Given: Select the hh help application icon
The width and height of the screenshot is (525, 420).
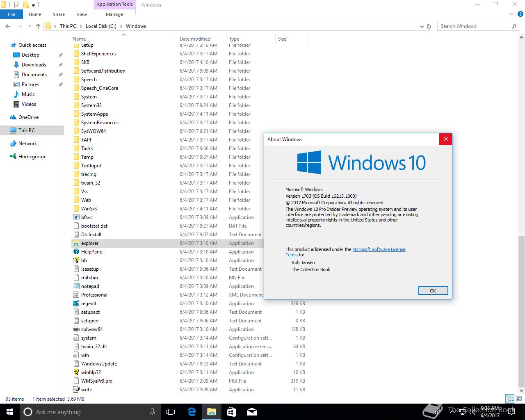Looking at the screenshot, I should click(x=76, y=260).
